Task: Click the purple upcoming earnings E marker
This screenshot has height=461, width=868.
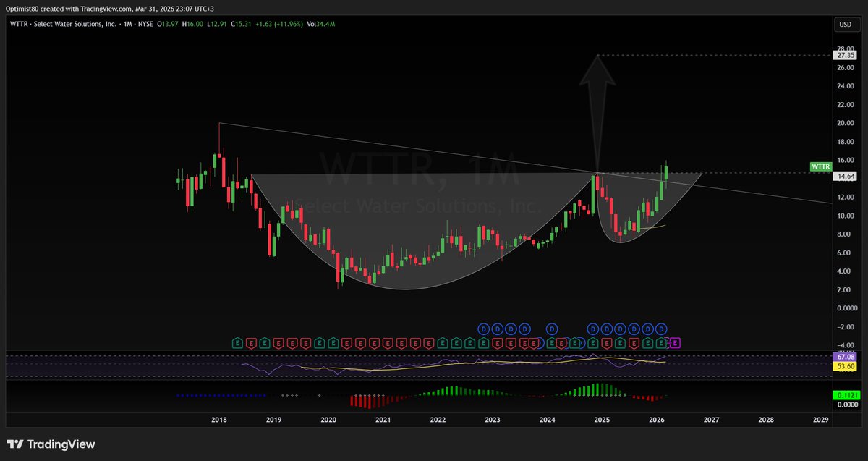Action: (676, 342)
